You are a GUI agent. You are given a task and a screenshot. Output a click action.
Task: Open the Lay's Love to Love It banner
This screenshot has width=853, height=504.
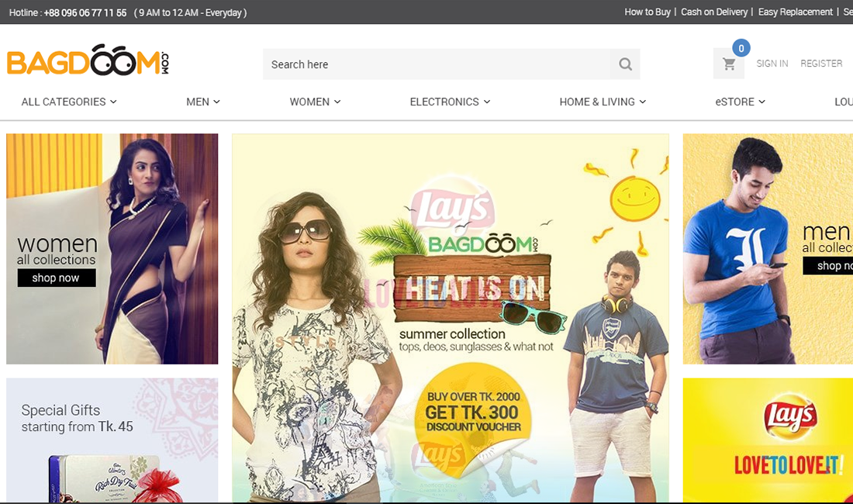(768, 440)
